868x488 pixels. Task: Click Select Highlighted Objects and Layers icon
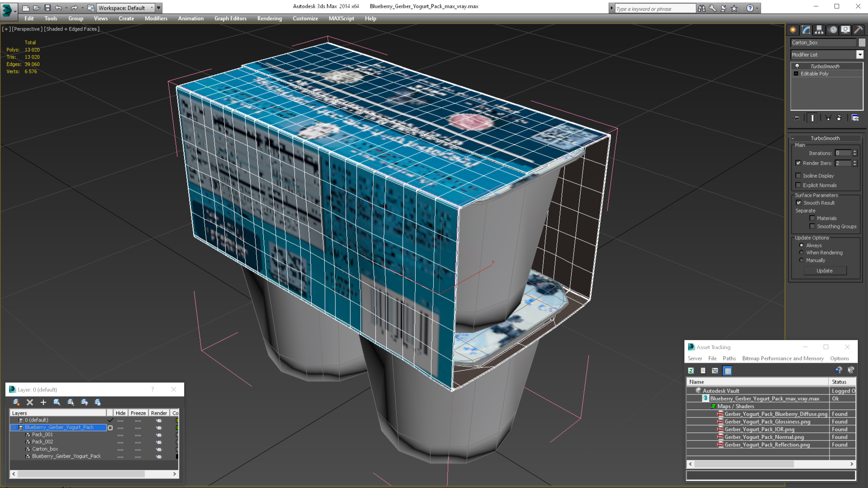[57, 402]
